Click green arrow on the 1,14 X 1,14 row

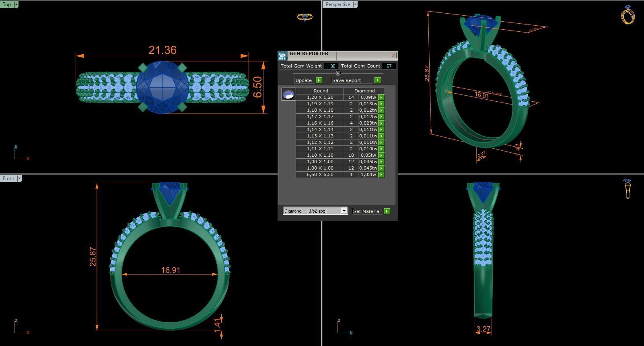(x=381, y=129)
